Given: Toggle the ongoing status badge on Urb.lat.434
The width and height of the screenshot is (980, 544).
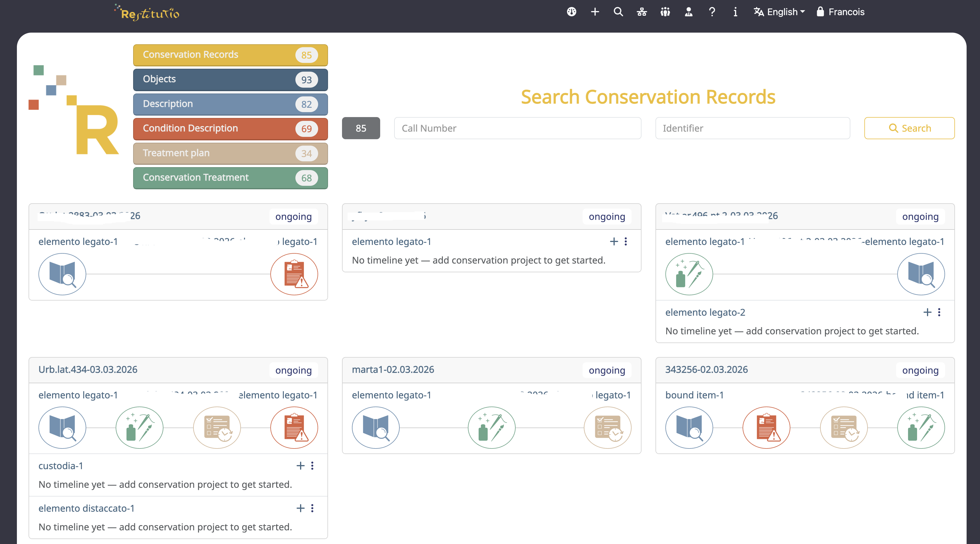Looking at the screenshot, I should pyautogui.click(x=293, y=370).
